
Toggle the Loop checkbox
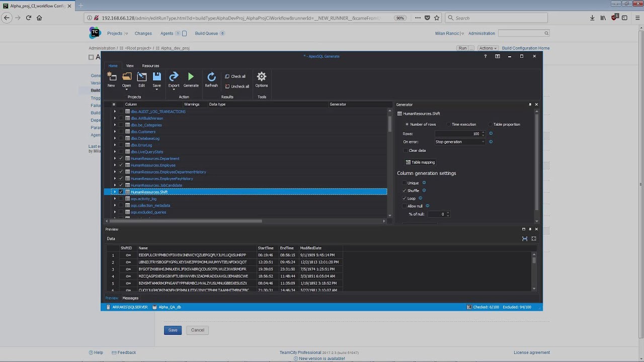tap(405, 198)
